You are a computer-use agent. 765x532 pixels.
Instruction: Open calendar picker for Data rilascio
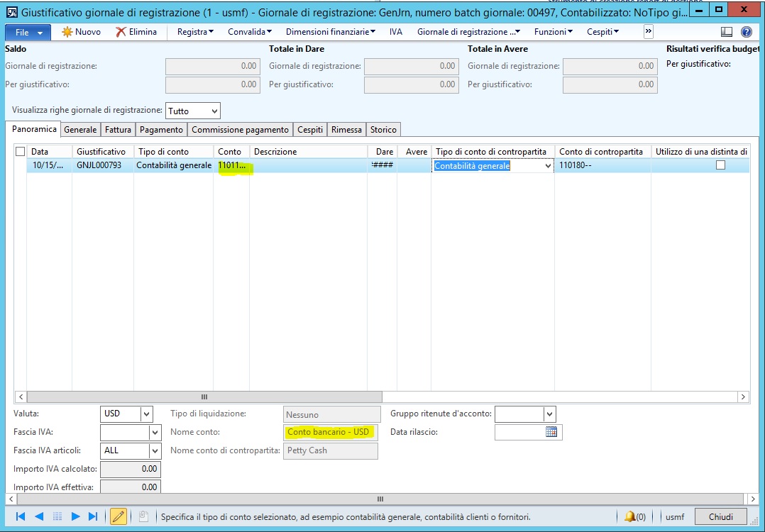(551, 432)
